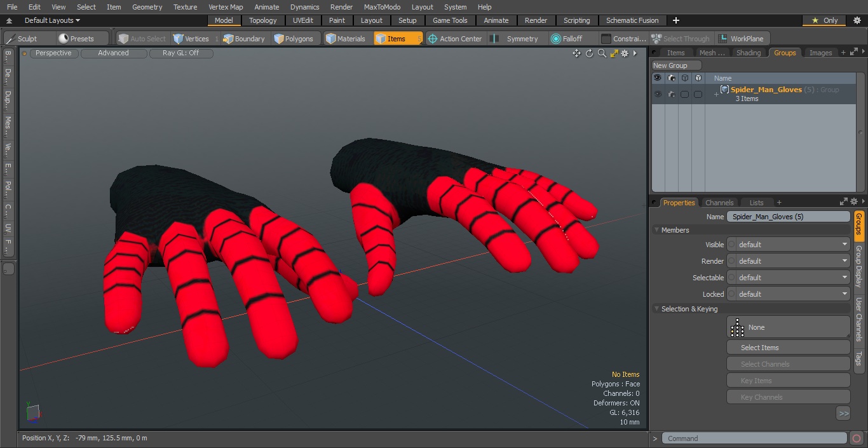Open the Advanced shading style dropdown
The height and width of the screenshot is (448, 868).
tap(113, 53)
